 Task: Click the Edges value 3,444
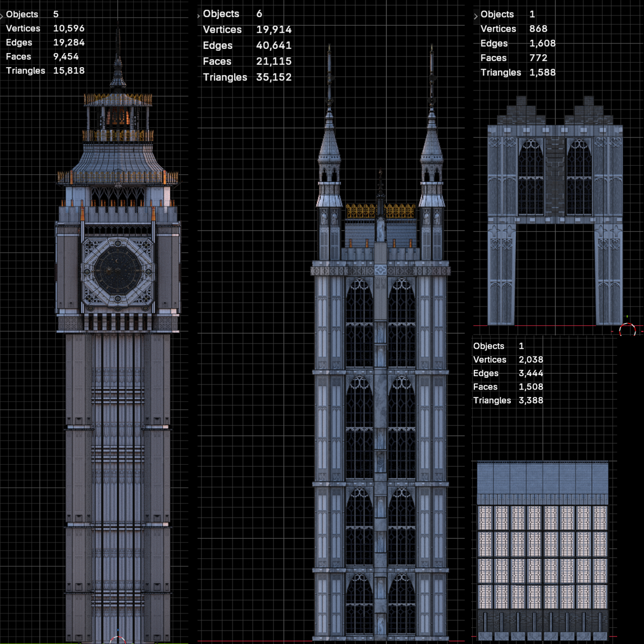pos(531,373)
